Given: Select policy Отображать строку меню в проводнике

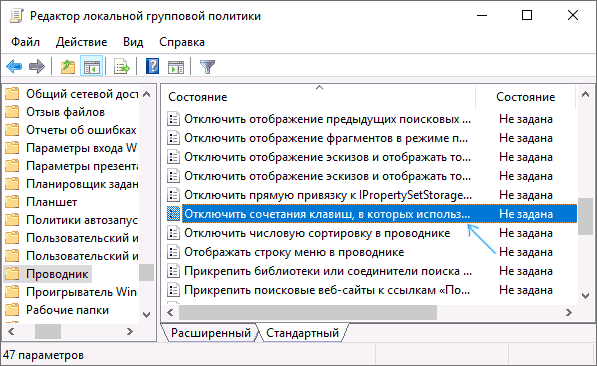Looking at the screenshot, I should pyautogui.click(x=294, y=252).
